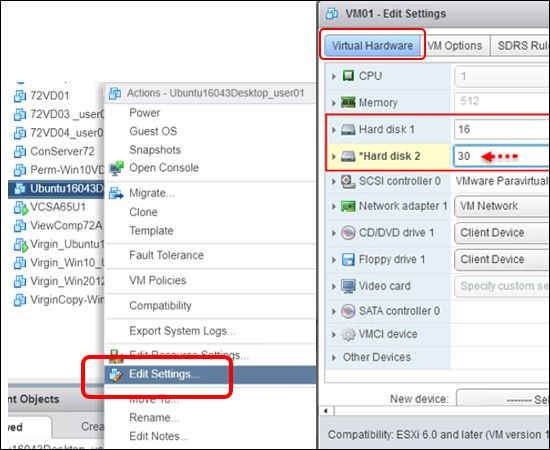Viewport: 550px width, 450px height.
Task: Click the Virgin_Win10 VM icon
Action: [x=20, y=263]
